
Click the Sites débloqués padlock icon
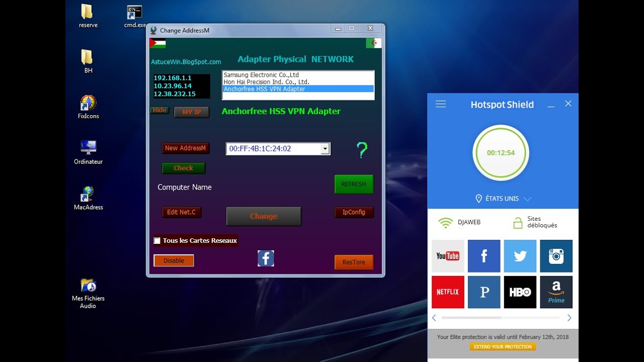point(518,223)
